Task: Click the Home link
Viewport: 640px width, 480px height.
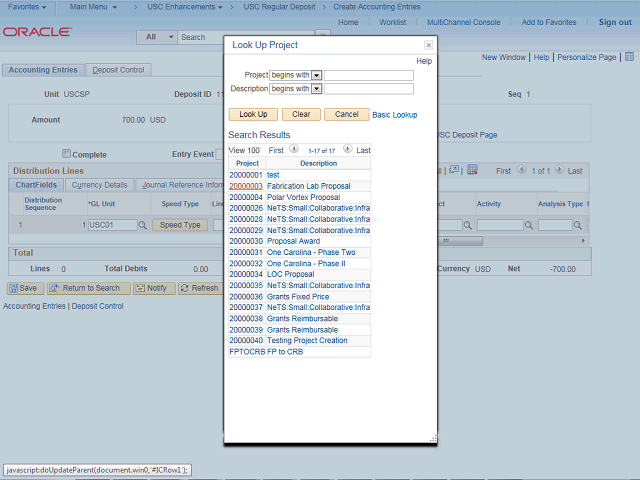Action: [348, 22]
